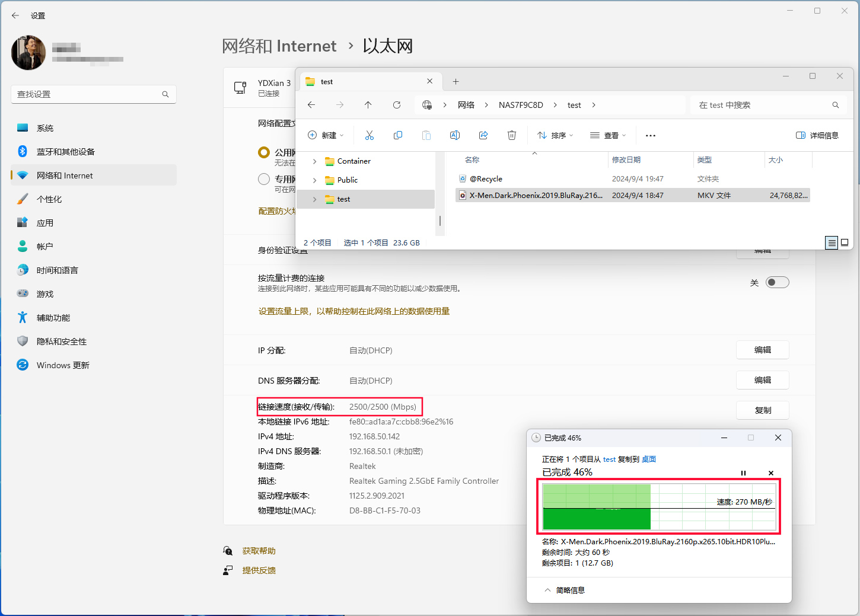The height and width of the screenshot is (616, 860).
Task: Open the Sort dropdown menu
Action: pyautogui.click(x=555, y=136)
